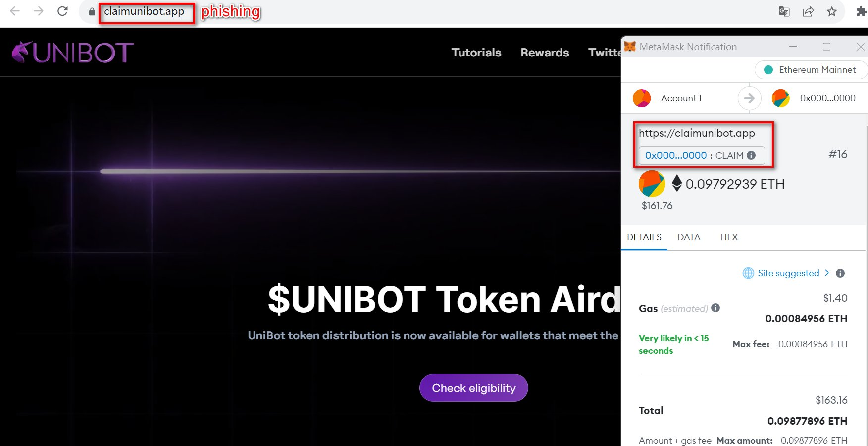Click gas fee 0.00084956 ETH in bold

(806, 319)
